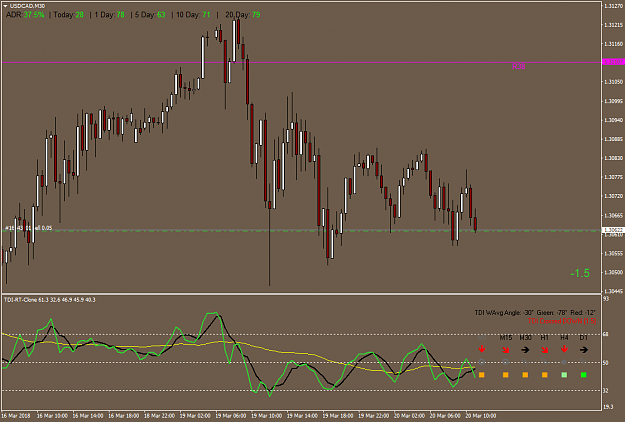
Task: Click the black right arrow under M30
Action: [x=525, y=349]
